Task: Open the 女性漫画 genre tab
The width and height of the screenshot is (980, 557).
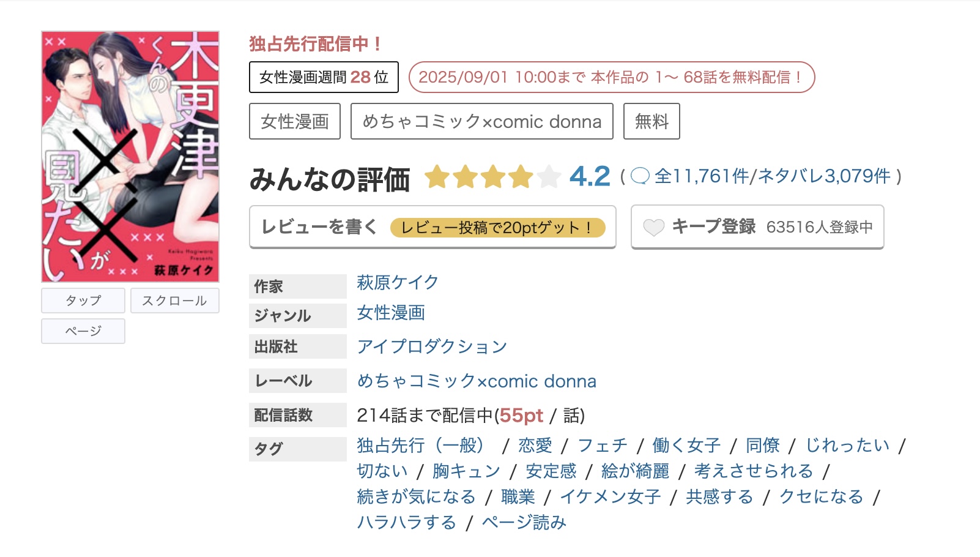Action: click(294, 121)
